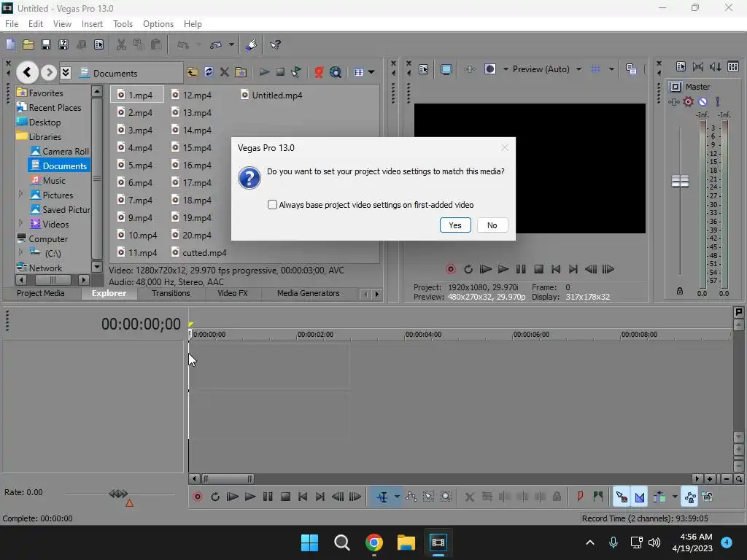Open project Properties from main toolbar

pyautogui.click(x=98, y=44)
